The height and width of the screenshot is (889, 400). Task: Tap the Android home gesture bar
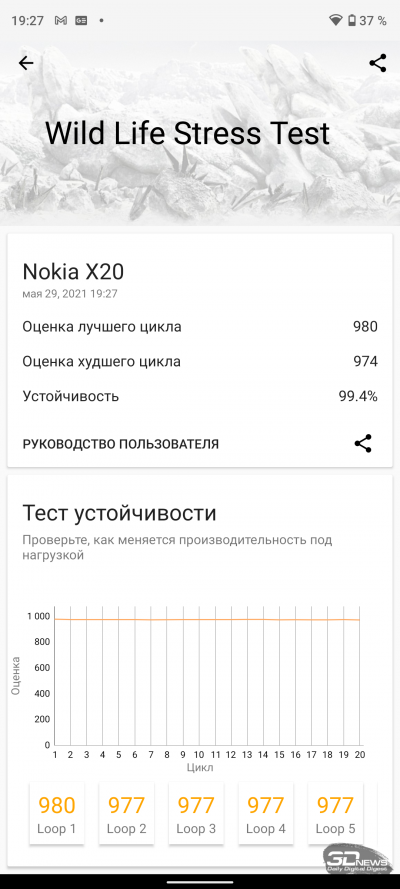click(200, 882)
